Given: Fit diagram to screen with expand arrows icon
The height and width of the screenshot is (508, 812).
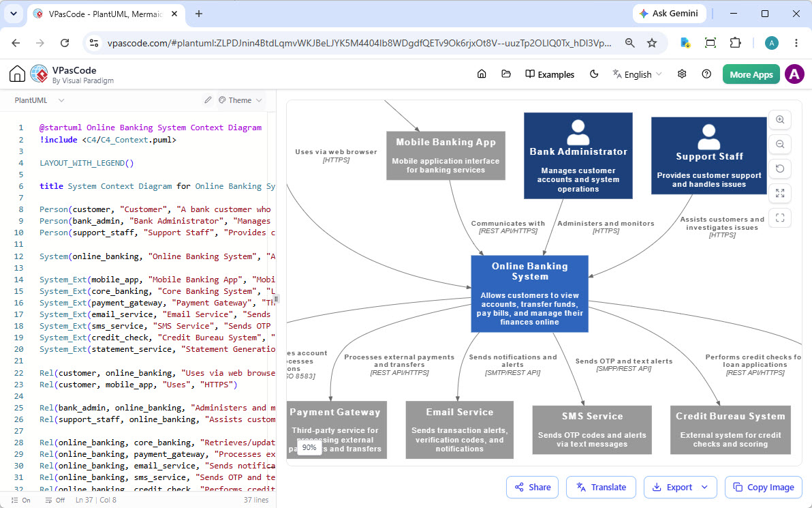Looking at the screenshot, I should [x=780, y=194].
